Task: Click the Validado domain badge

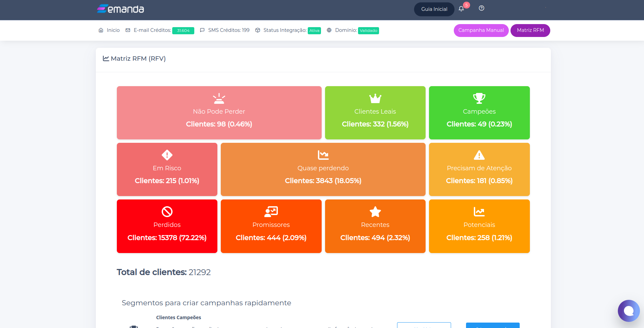Action: [369, 31]
